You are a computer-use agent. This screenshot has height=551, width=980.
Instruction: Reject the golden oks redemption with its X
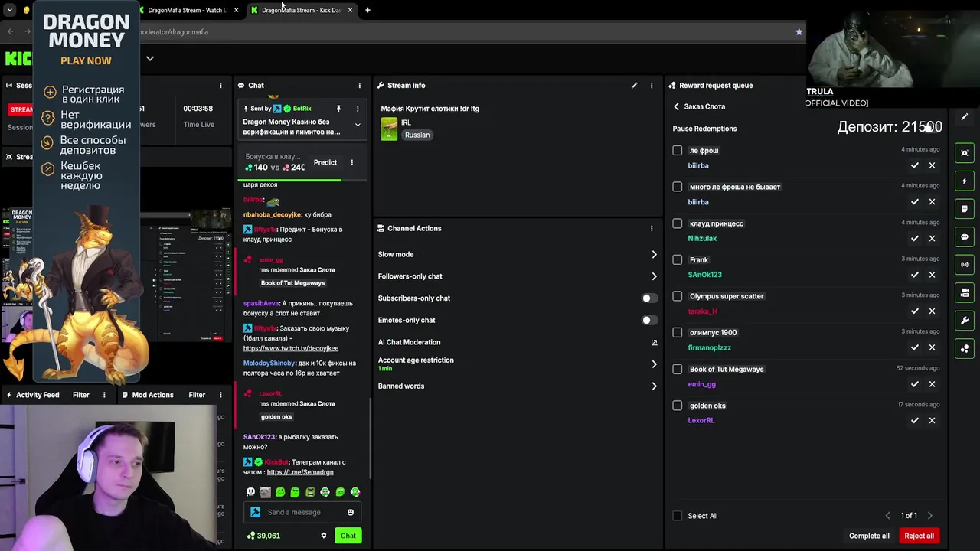[932, 420]
